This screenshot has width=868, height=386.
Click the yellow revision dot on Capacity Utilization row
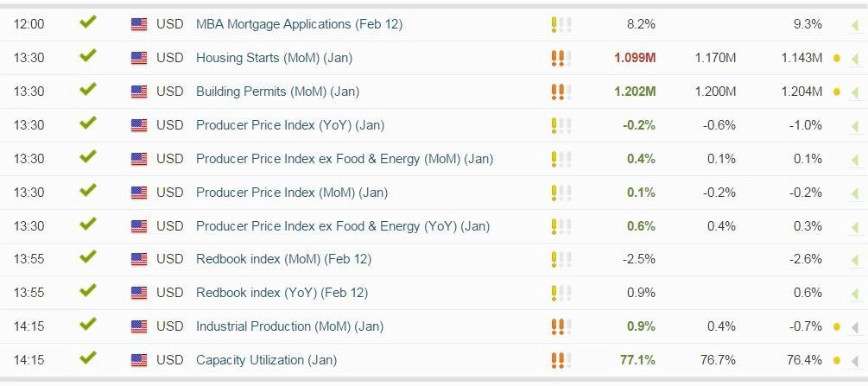pyautogui.click(x=836, y=360)
